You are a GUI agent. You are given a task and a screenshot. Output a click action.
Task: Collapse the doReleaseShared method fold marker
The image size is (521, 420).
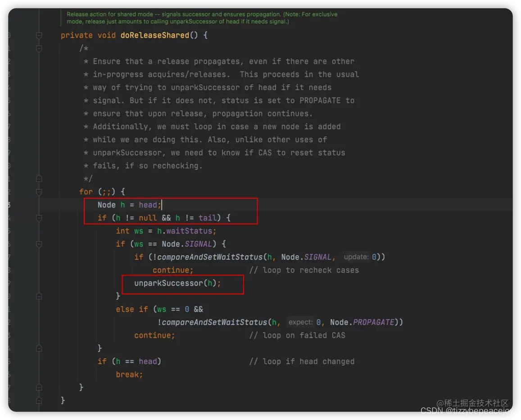click(x=39, y=35)
